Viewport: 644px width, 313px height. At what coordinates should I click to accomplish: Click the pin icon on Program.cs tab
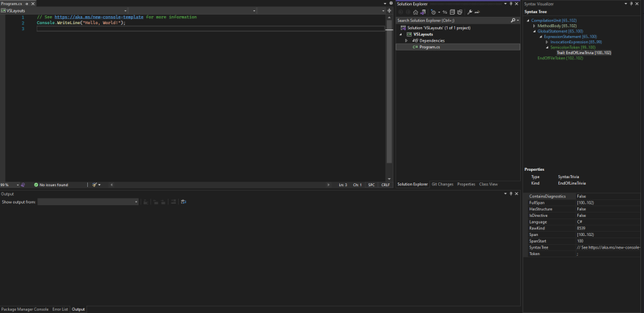coord(27,4)
